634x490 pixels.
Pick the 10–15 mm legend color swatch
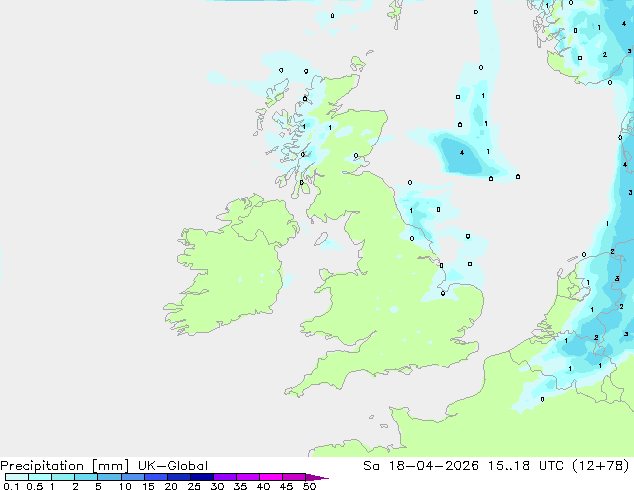pyautogui.click(x=132, y=477)
